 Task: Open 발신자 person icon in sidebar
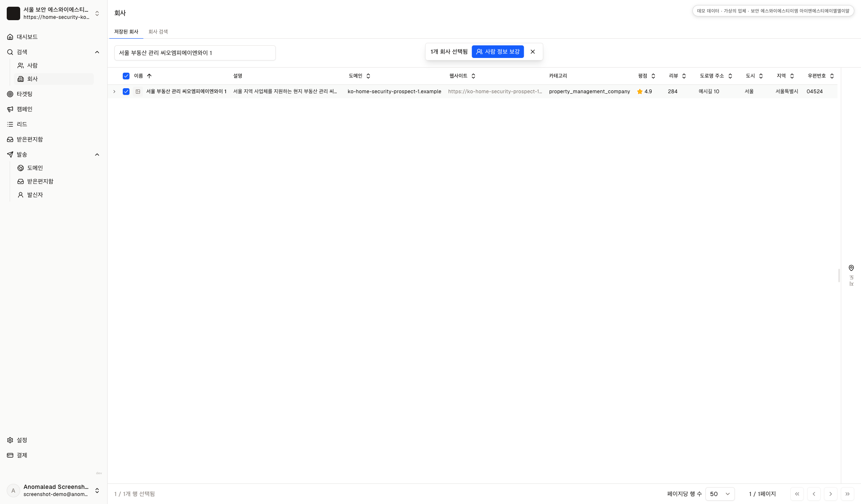click(x=21, y=195)
